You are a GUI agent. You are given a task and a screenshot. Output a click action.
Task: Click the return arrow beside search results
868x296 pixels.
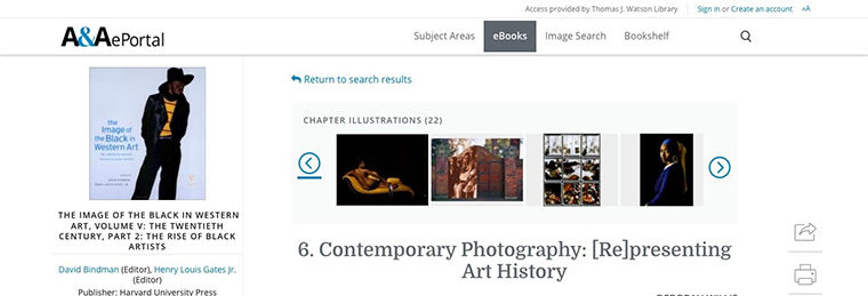coord(296,79)
